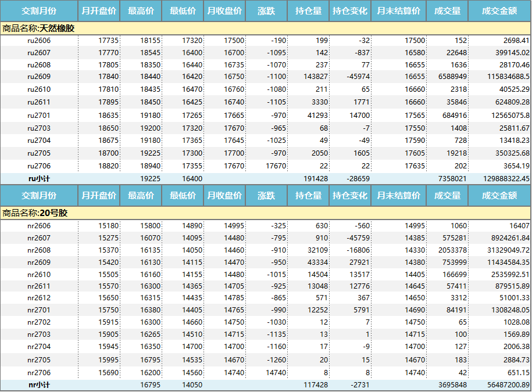Select nr2608 volume value 2053378
Viewport: 532px width, 392px height.
click(x=452, y=250)
